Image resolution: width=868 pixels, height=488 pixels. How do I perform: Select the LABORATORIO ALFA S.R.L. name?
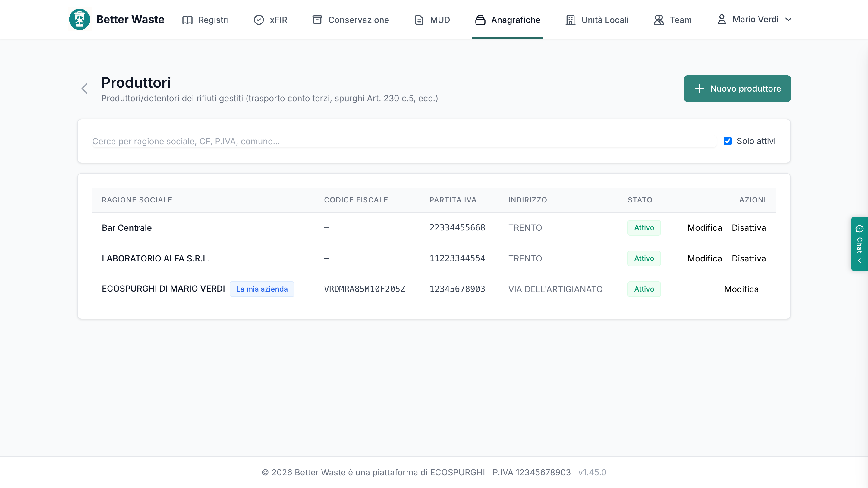coord(156,258)
